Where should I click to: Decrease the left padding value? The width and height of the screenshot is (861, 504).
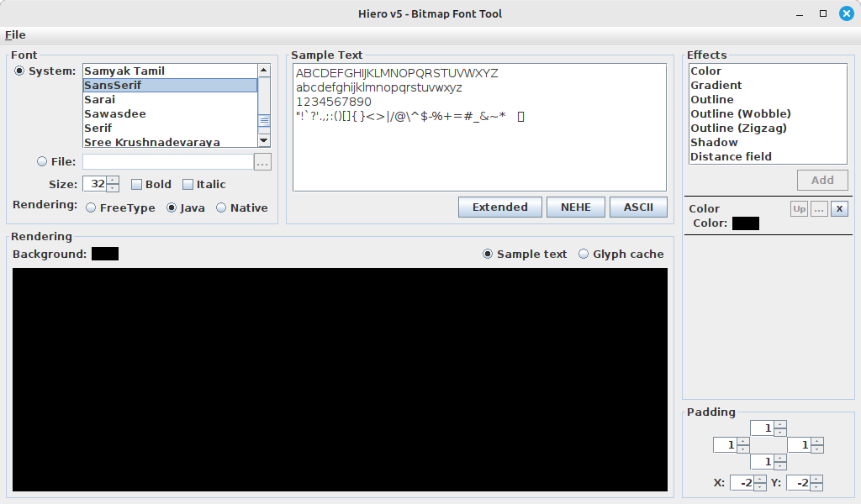(743, 449)
